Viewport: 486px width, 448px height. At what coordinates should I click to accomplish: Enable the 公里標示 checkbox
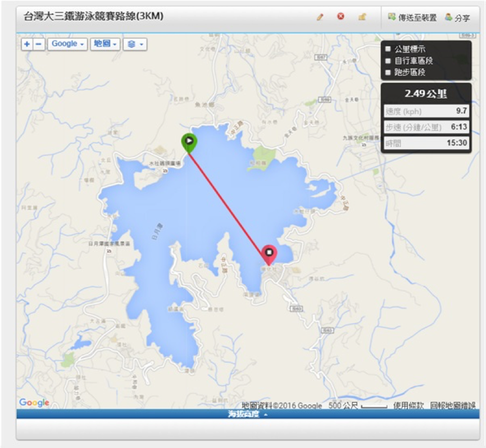[x=388, y=49]
